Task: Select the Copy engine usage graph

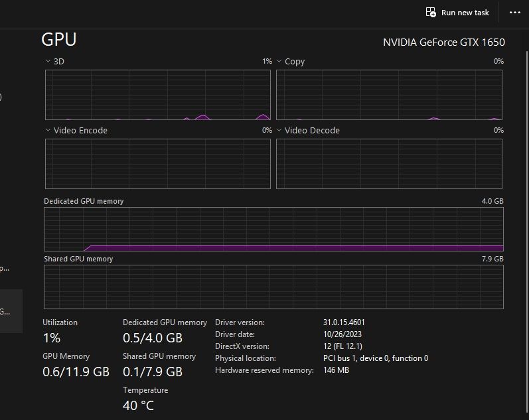Action: coord(389,94)
